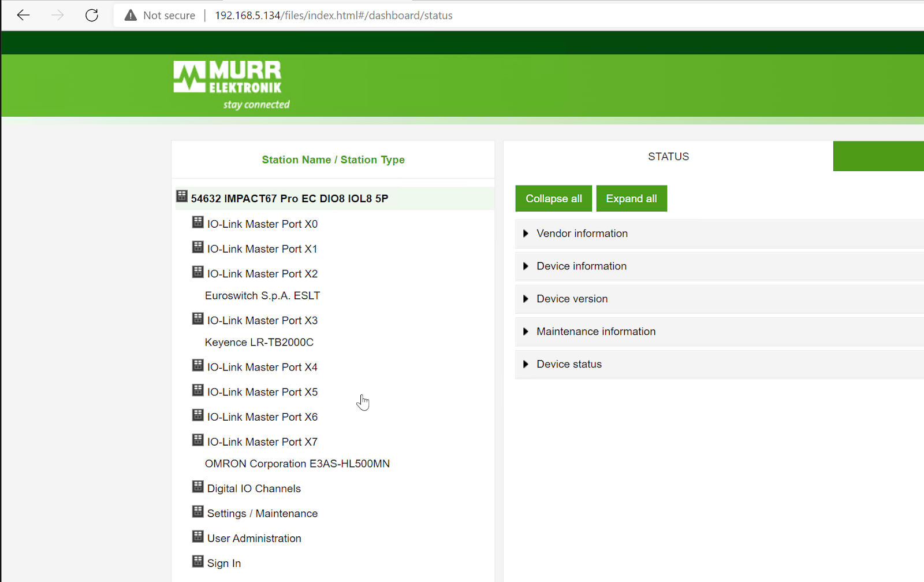Expand the Device status section arrow
The height and width of the screenshot is (582, 924).
click(x=526, y=364)
